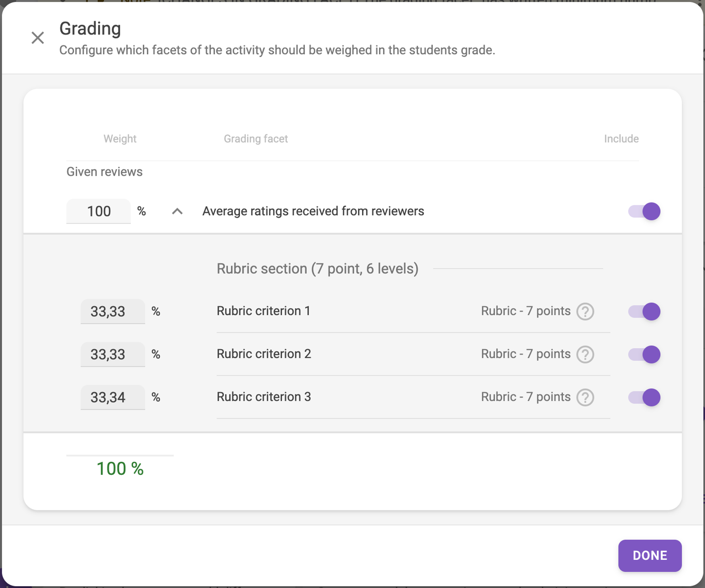Disable Rubric criterion 2 include switch
The image size is (705, 588).
[x=644, y=354]
